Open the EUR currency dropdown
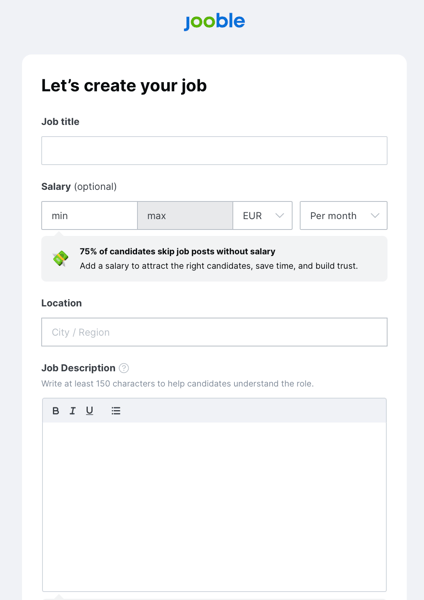The width and height of the screenshot is (424, 600). tap(263, 215)
